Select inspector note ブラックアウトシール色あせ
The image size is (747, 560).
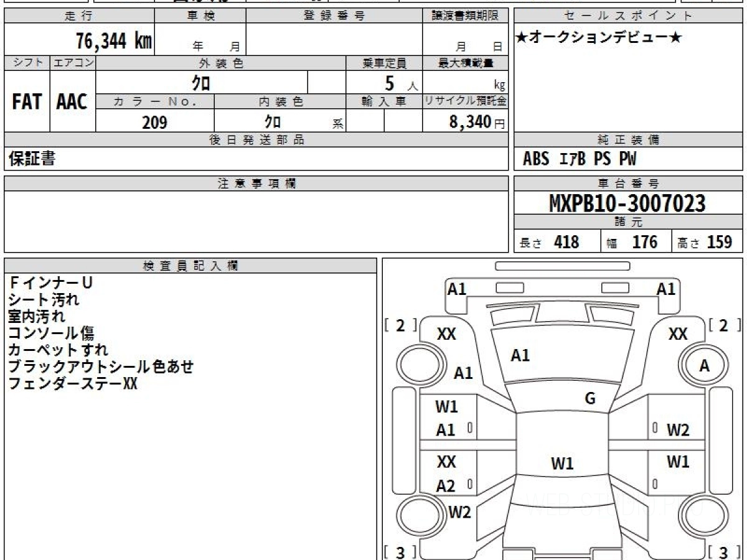(101, 366)
